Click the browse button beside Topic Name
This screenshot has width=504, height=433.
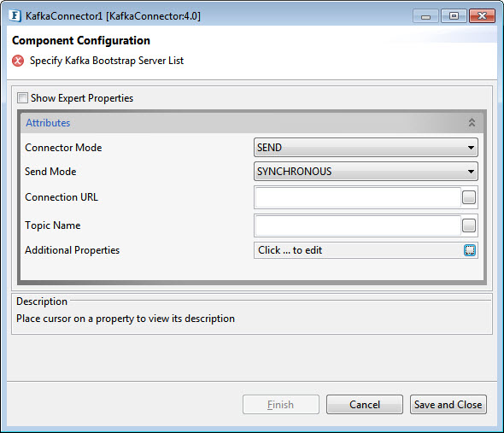469,225
